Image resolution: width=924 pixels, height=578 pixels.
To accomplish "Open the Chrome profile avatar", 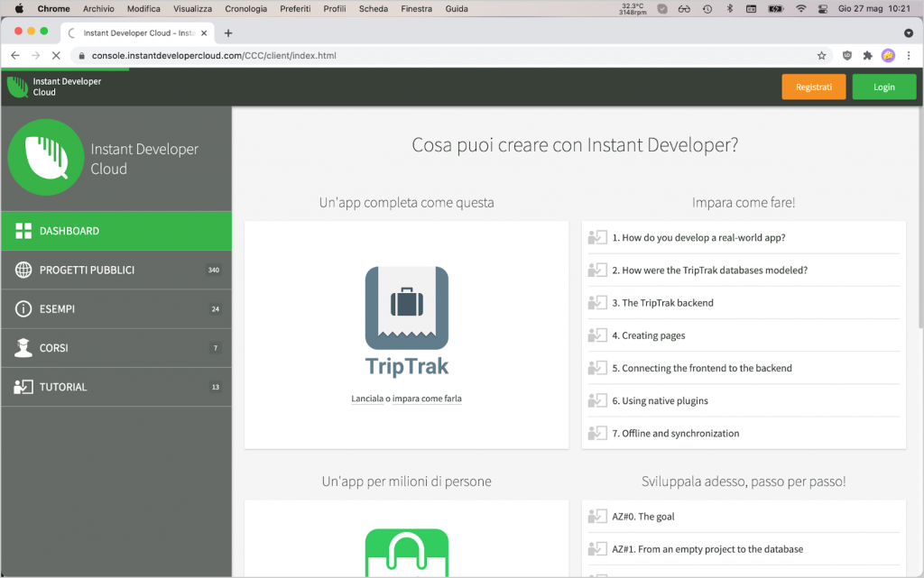I will click(888, 55).
